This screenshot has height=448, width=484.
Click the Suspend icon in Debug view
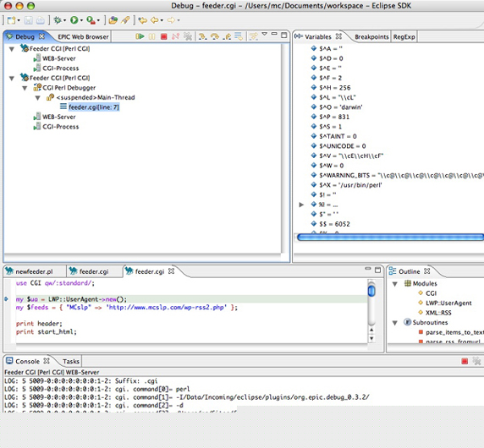151,36
